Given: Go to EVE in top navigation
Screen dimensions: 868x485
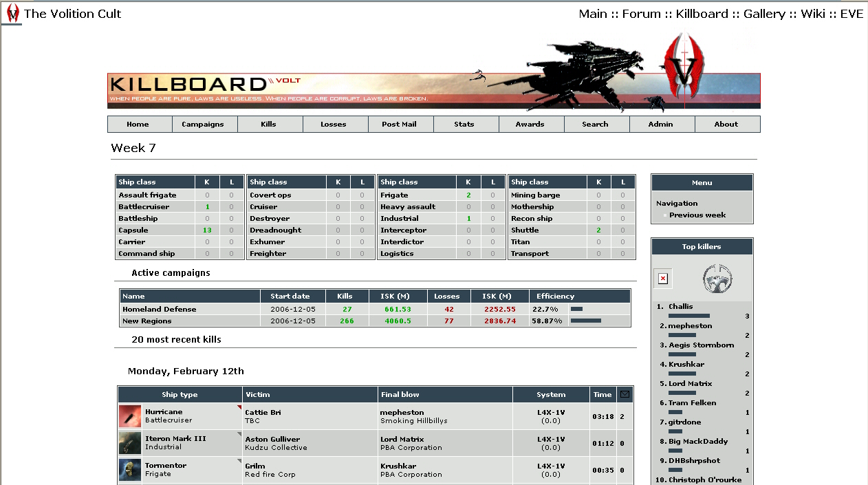Looking at the screenshot, I should click(x=851, y=14).
